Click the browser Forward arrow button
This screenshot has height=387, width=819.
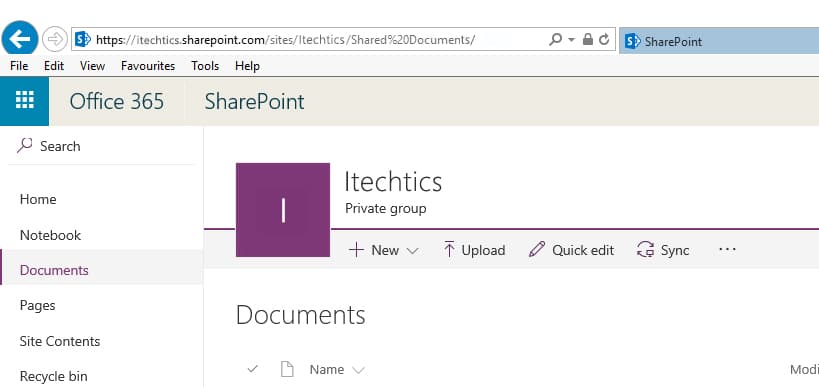click(55, 39)
